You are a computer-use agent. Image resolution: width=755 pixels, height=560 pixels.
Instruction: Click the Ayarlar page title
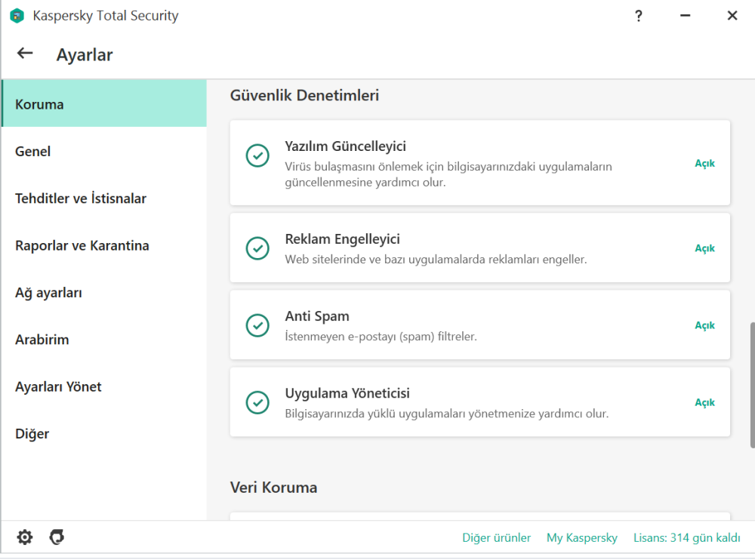[85, 55]
